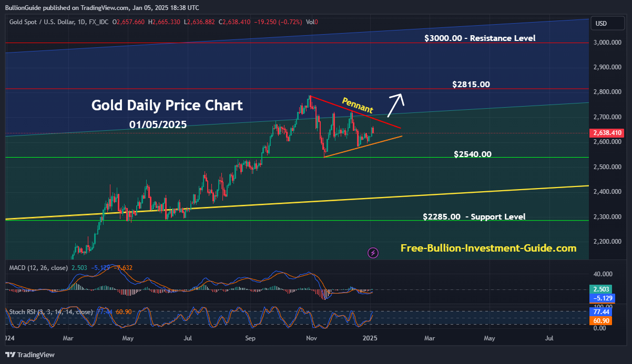Click the green 2.503 MACD axis tag
The width and height of the screenshot is (632, 364).
pyautogui.click(x=602, y=289)
